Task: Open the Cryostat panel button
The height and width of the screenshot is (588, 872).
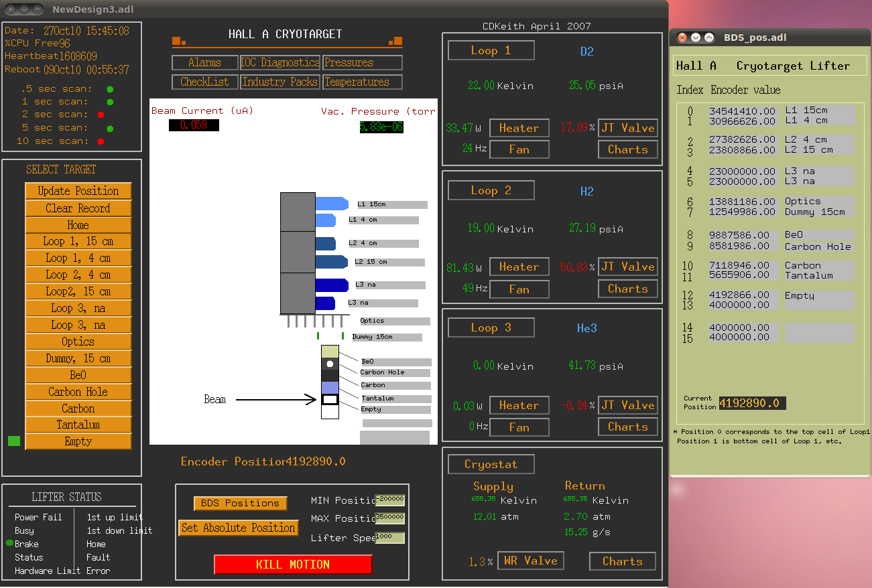Action: coord(491,464)
